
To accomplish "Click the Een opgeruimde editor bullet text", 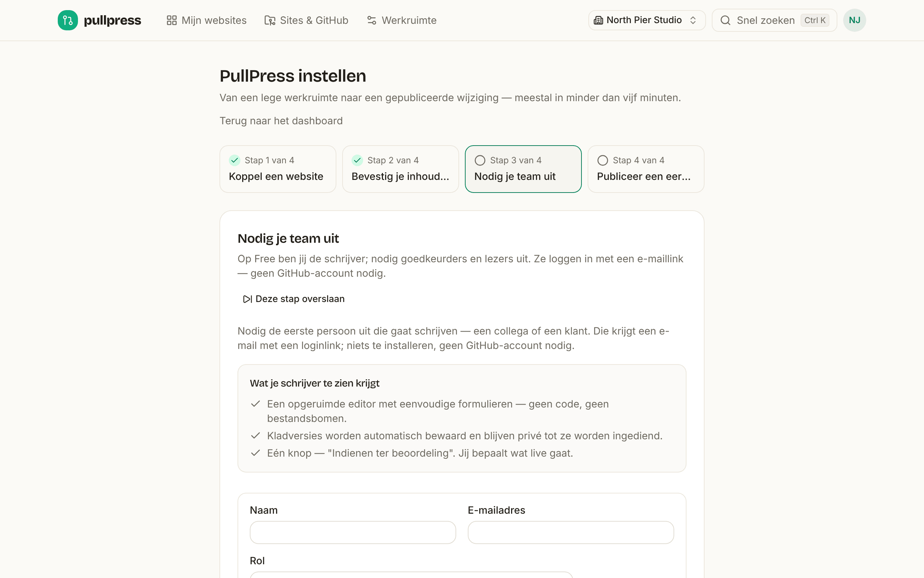I will point(438,411).
